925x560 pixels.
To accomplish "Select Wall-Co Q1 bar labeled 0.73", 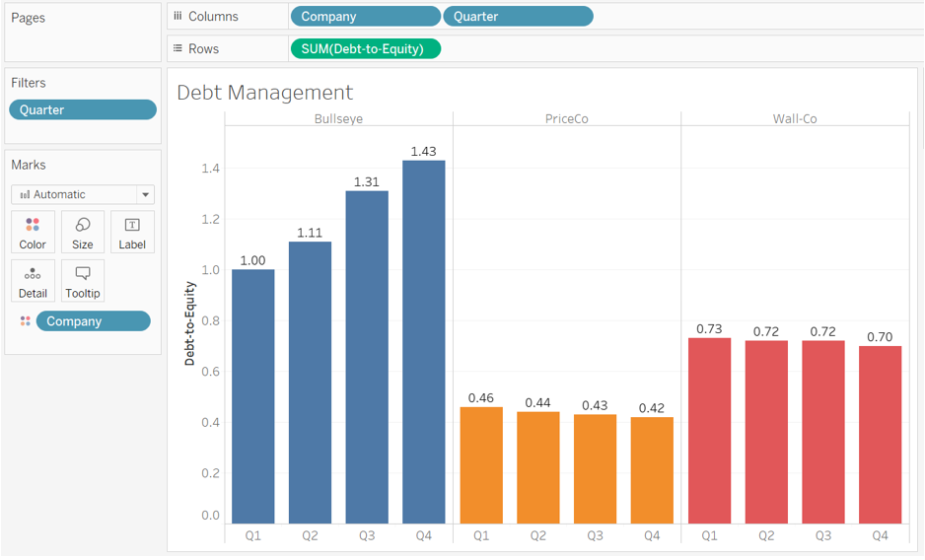I will tap(710, 431).
